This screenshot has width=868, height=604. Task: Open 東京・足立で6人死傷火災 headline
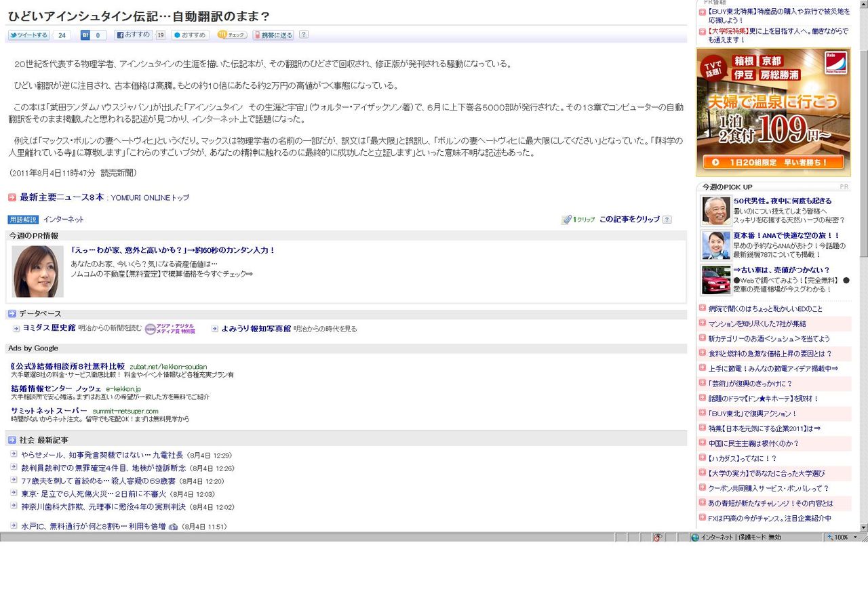pyautogui.click(x=94, y=494)
